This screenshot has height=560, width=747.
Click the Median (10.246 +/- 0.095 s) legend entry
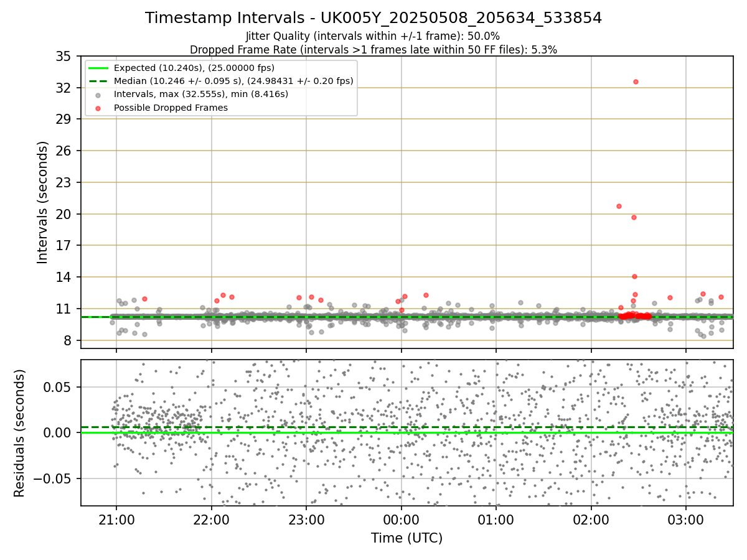point(222,81)
